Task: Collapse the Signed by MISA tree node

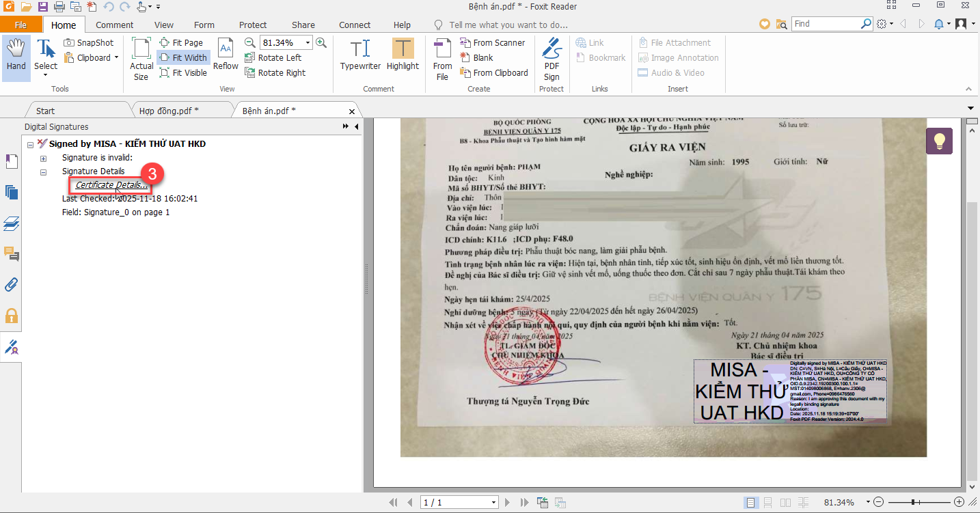Action: pos(31,144)
